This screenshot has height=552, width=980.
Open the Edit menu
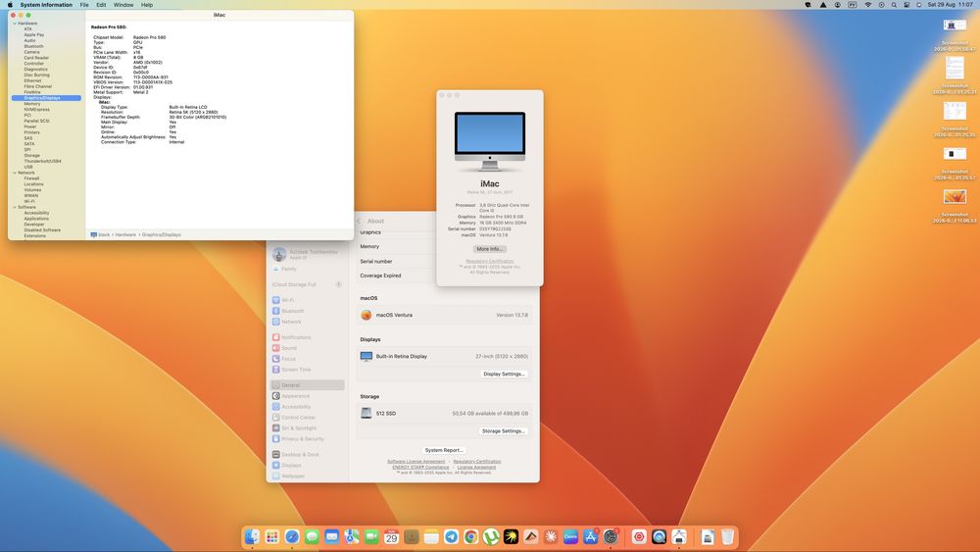101,4
